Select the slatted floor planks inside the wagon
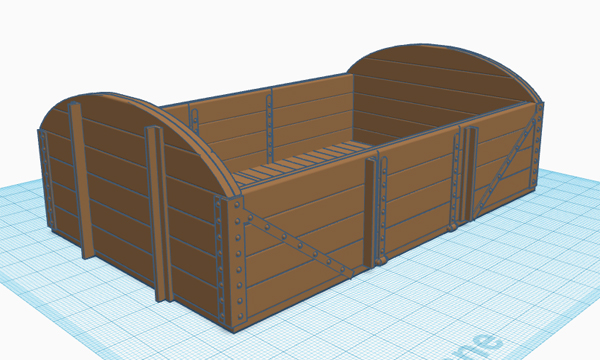The width and height of the screenshot is (600, 360). (302, 163)
